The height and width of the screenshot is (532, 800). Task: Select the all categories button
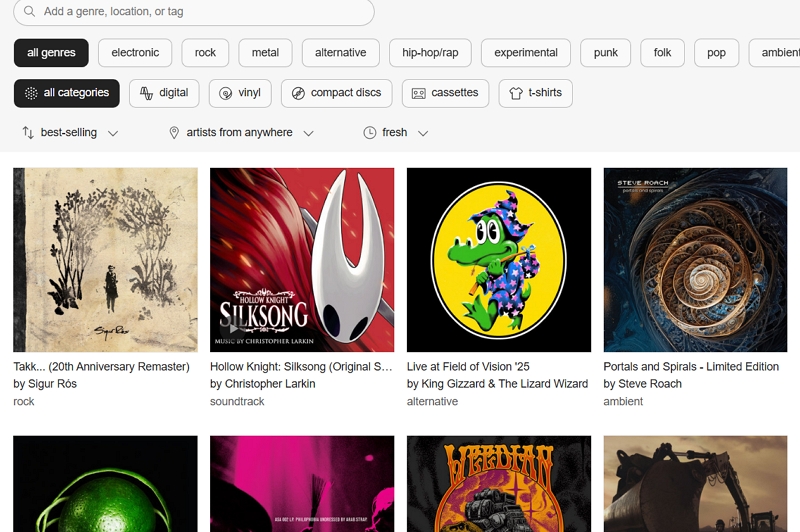[67, 93]
